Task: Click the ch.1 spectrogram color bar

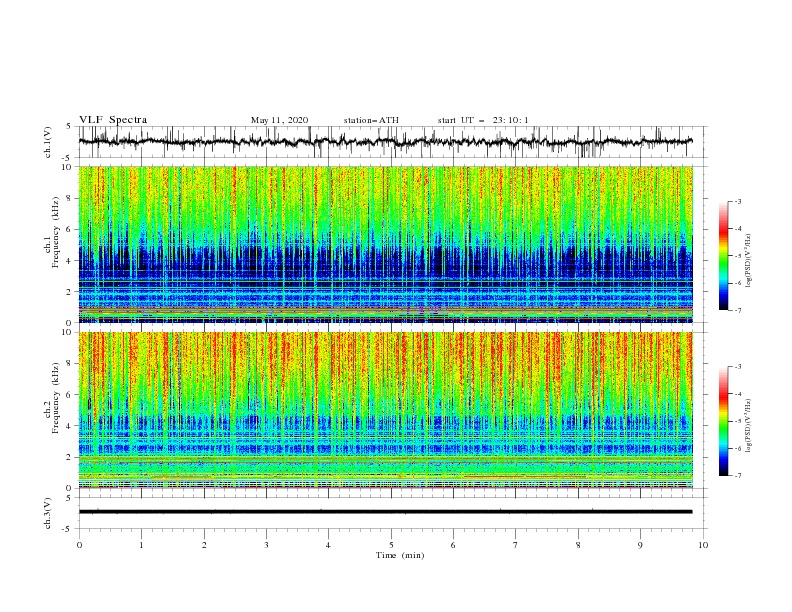Action: (x=723, y=256)
